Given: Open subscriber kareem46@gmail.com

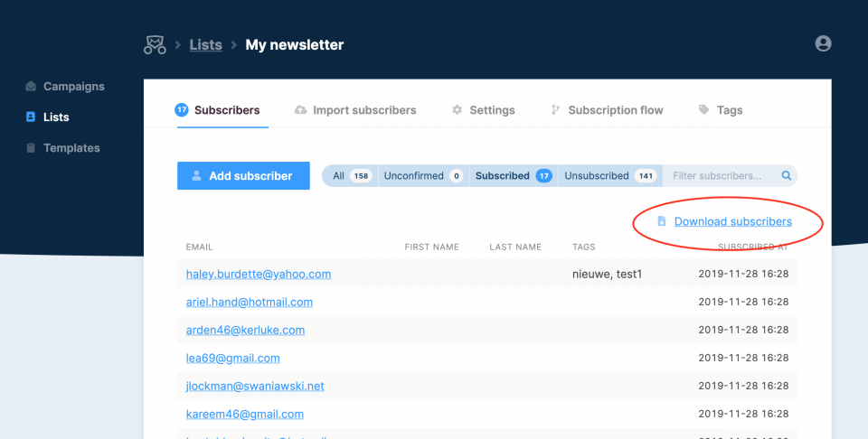Looking at the screenshot, I should [x=245, y=414].
